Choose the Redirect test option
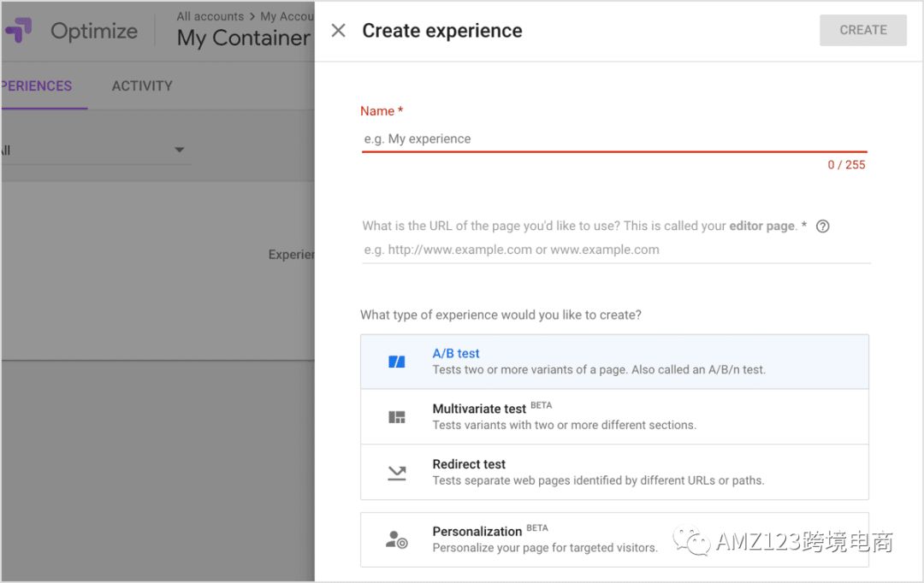This screenshot has height=583, width=924. 614,472
